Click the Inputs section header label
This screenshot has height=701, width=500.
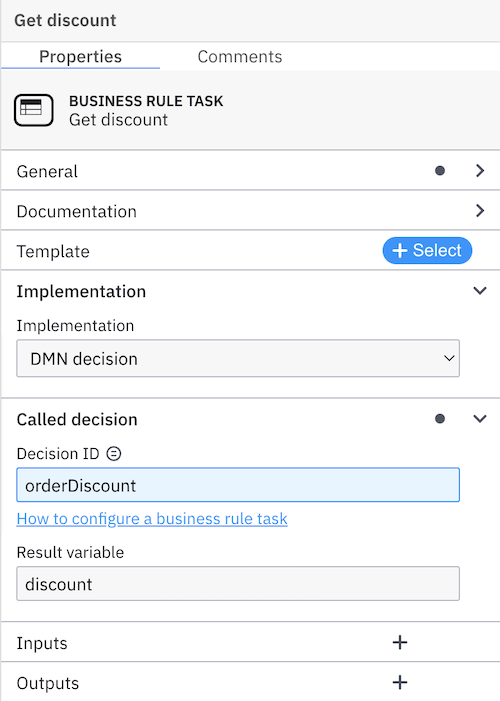tap(42, 643)
